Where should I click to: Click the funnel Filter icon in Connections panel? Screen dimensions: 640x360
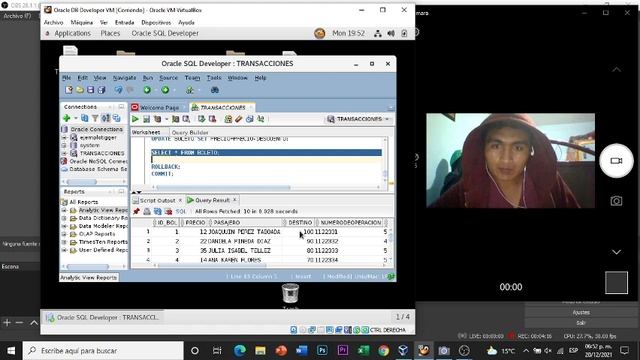95,118
